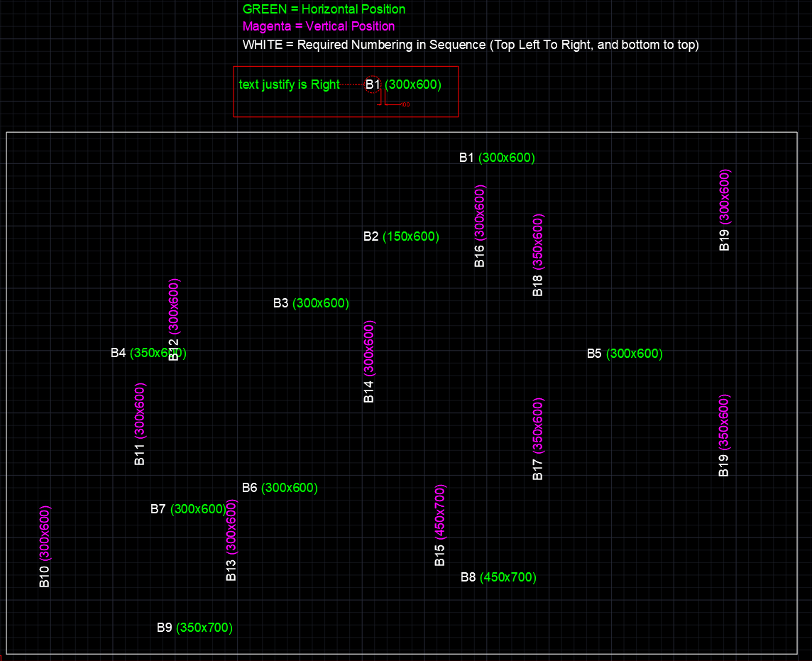Select the vertical B11 label

pos(140,454)
